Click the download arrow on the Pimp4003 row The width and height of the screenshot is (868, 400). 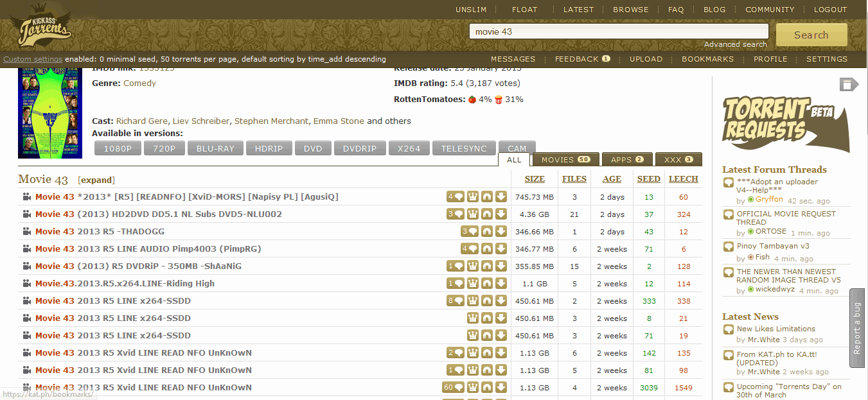pyautogui.click(x=501, y=248)
